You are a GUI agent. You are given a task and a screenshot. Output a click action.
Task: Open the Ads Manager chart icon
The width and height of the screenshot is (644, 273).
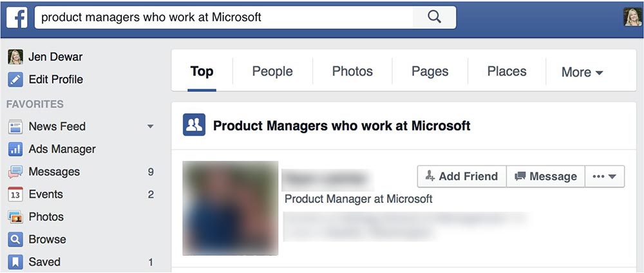coord(15,149)
